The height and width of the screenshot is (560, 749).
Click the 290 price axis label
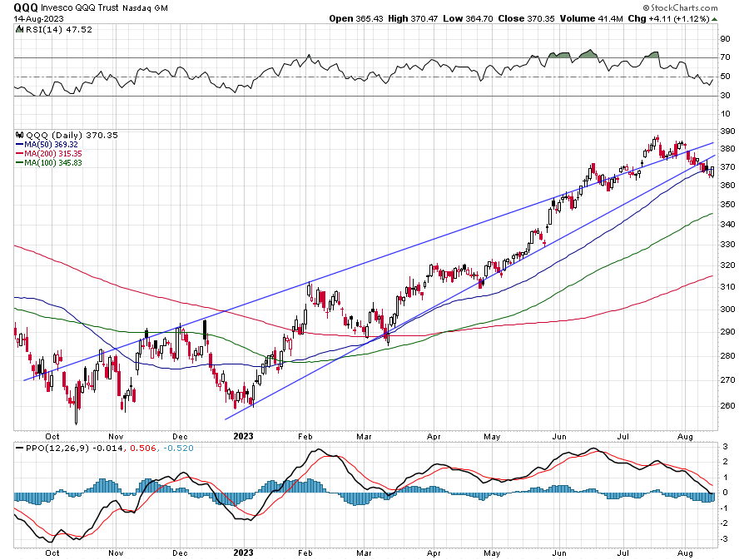pyautogui.click(x=727, y=332)
